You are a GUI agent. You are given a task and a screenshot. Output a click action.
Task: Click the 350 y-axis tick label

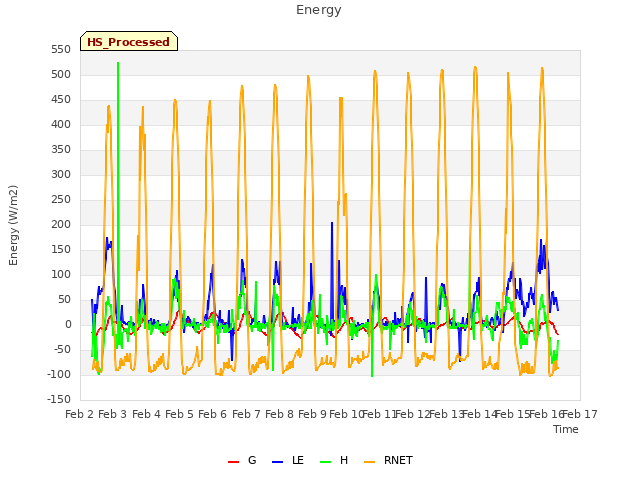(61, 149)
